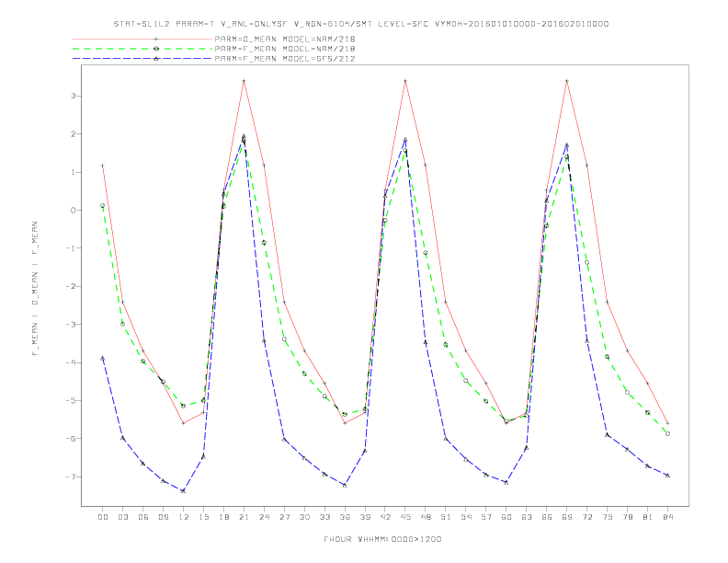Click the red solid line legend sample
Screen dimensions: 728x563
(x=142, y=39)
